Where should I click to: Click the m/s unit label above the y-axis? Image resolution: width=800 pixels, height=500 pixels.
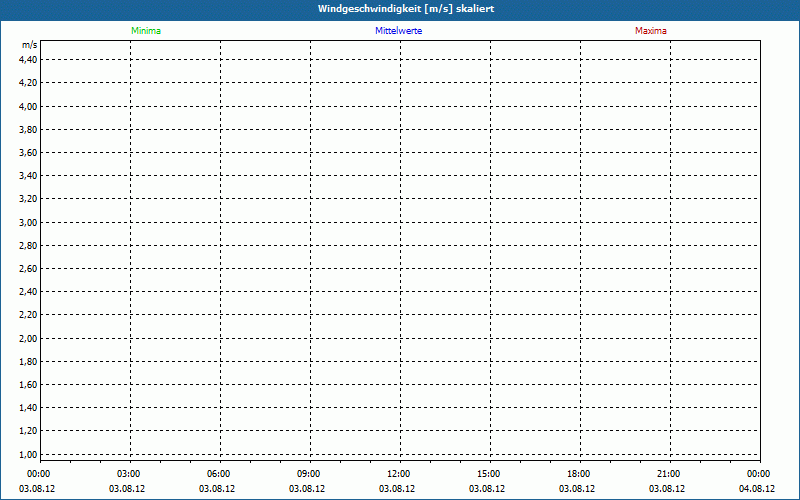(x=30, y=46)
